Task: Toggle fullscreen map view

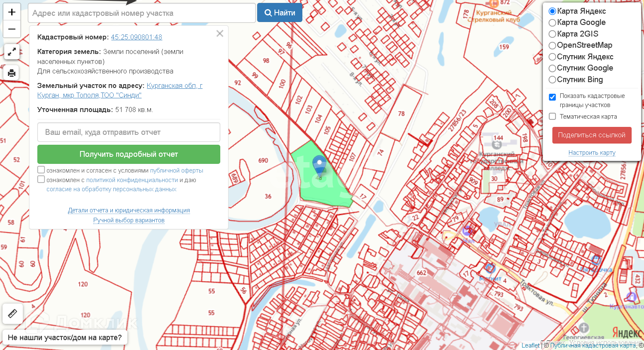Action: tap(12, 52)
